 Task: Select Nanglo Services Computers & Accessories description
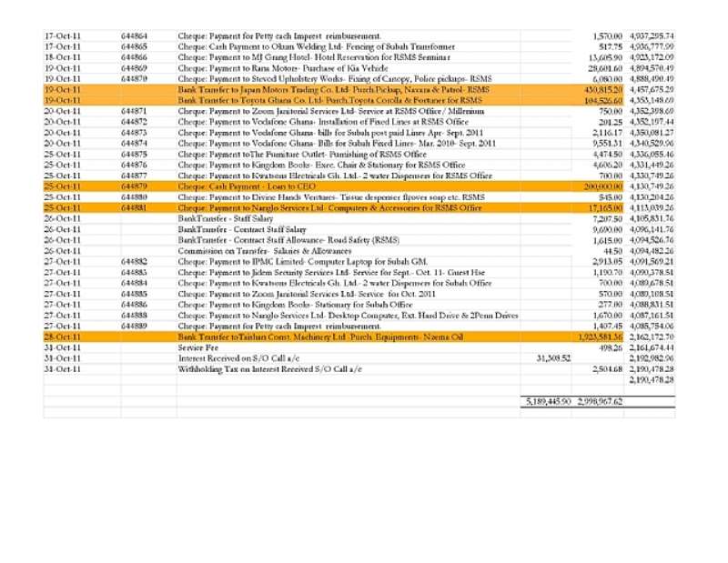pyautogui.click(x=329, y=208)
